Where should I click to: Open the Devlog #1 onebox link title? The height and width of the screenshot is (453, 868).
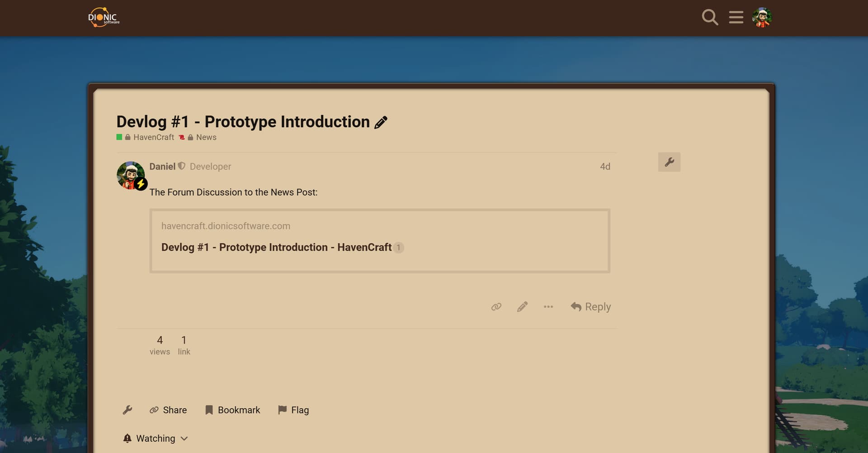[276, 247]
